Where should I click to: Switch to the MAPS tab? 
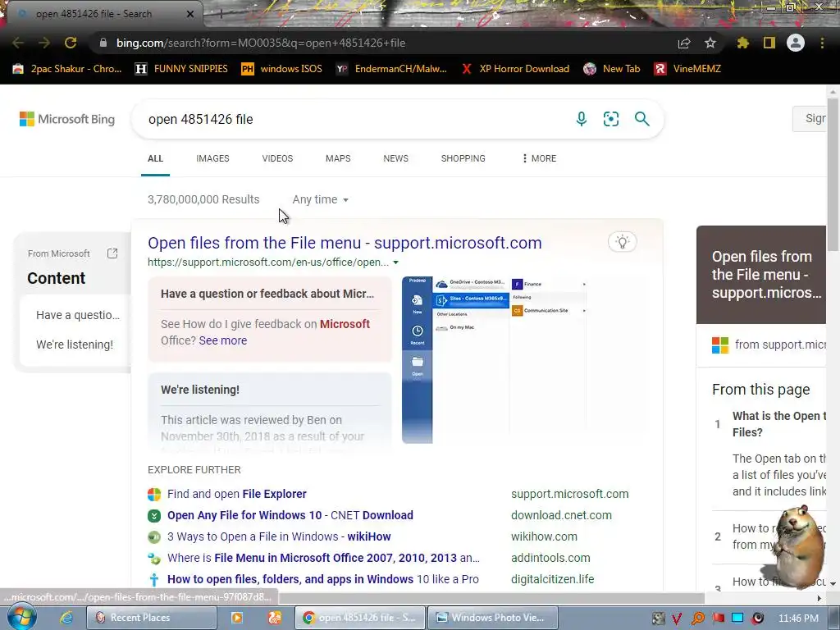[338, 158]
